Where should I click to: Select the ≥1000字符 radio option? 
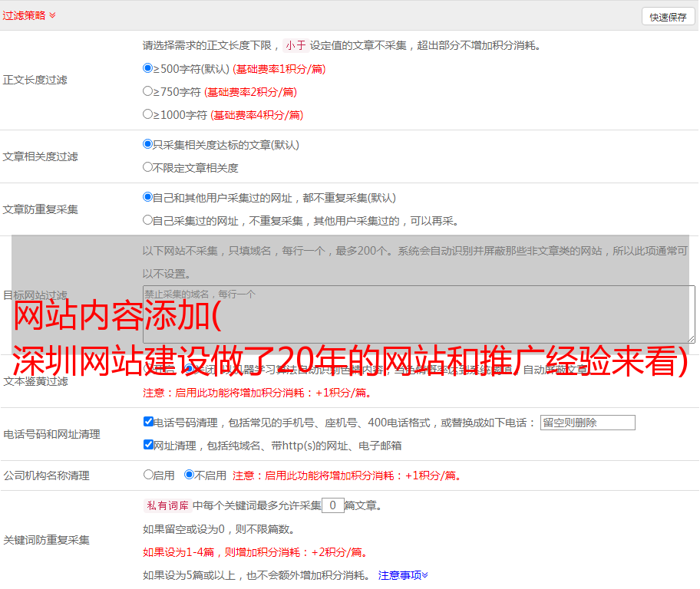tap(147, 114)
